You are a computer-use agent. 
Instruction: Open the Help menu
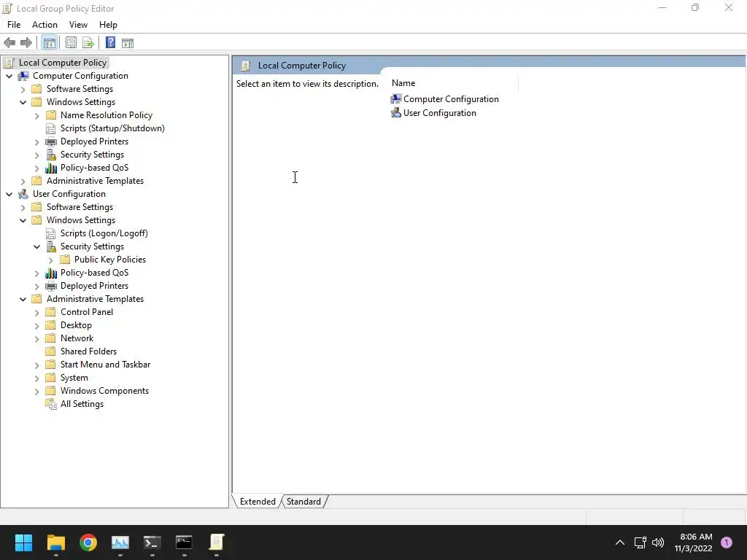tap(108, 25)
